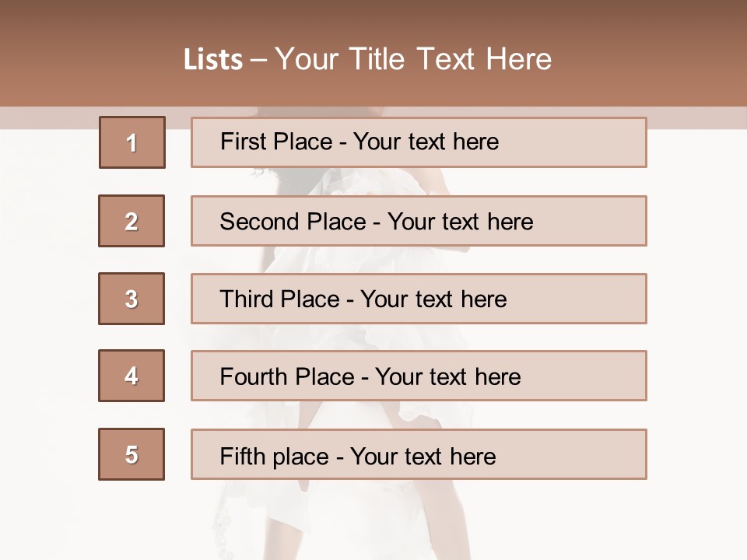Select the number 1 box

click(132, 142)
